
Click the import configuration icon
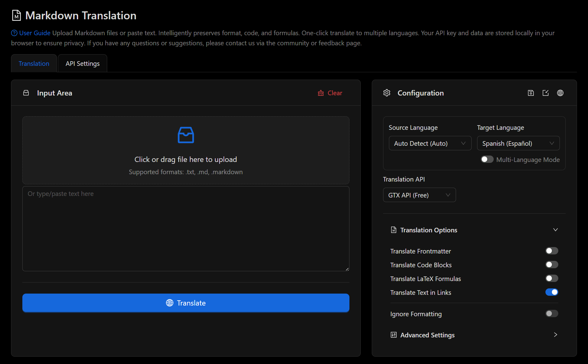point(545,93)
